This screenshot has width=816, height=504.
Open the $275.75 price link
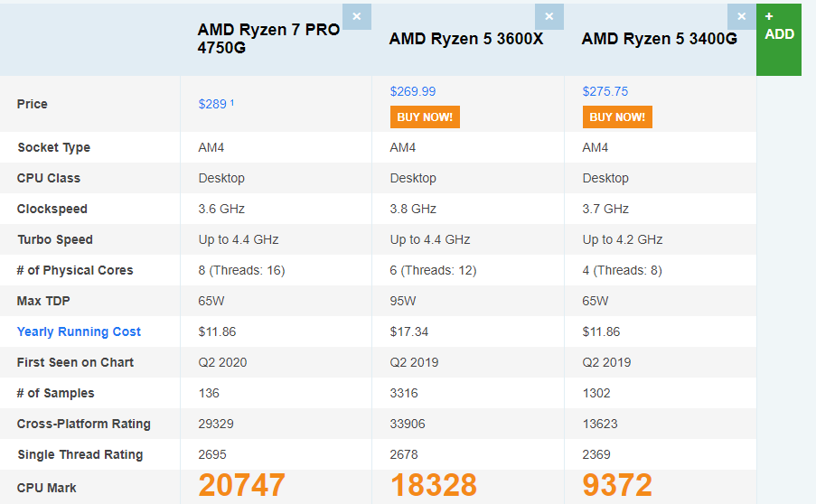[x=605, y=91]
